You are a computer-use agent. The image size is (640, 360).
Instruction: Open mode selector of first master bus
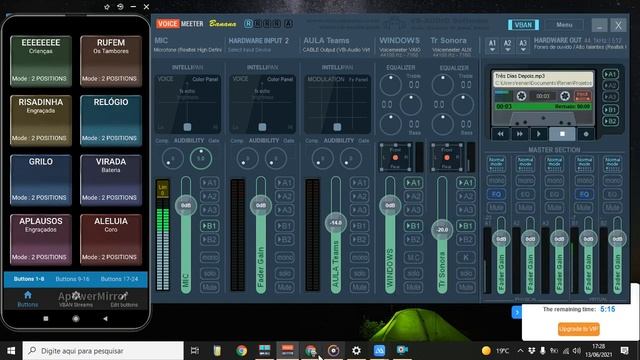click(496, 164)
